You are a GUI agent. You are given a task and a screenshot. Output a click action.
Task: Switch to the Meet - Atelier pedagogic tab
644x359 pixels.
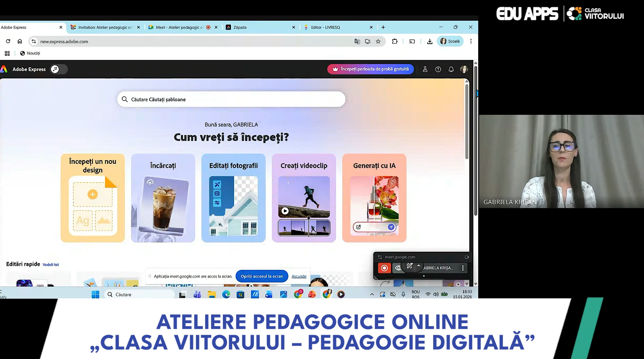point(179,27)
